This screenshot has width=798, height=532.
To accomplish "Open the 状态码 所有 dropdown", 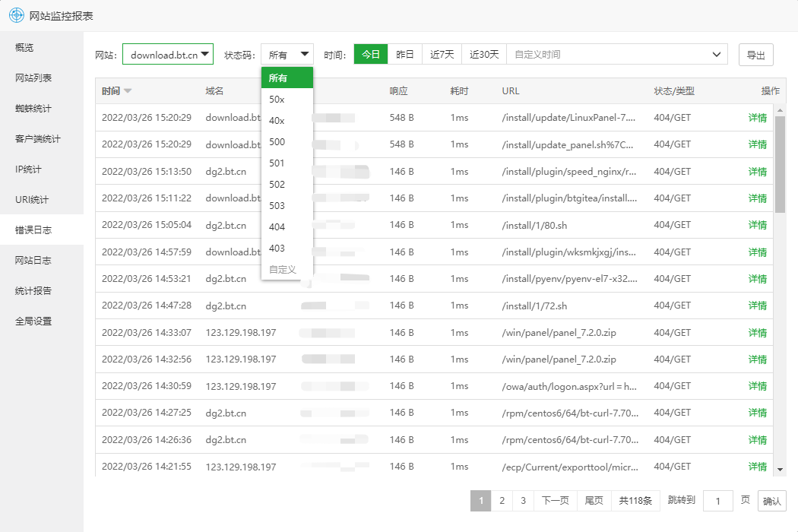I will click(287, 55).
